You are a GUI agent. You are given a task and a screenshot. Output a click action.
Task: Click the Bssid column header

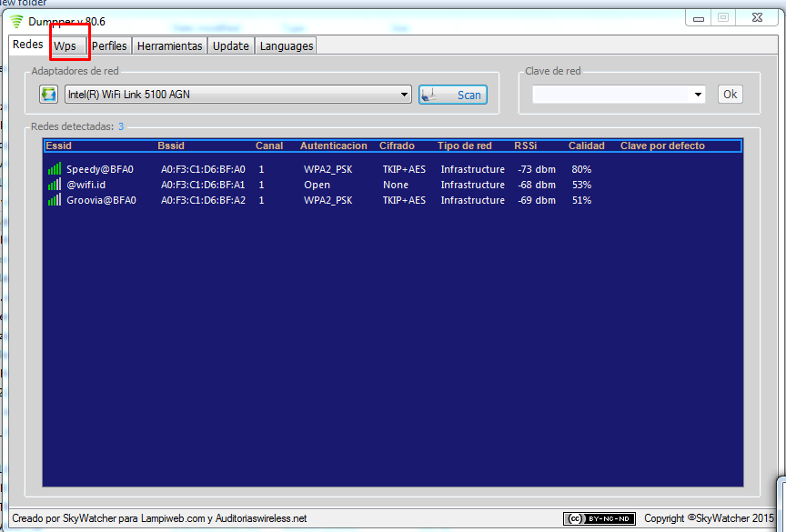pyautogui.click(x=171, y=146)
